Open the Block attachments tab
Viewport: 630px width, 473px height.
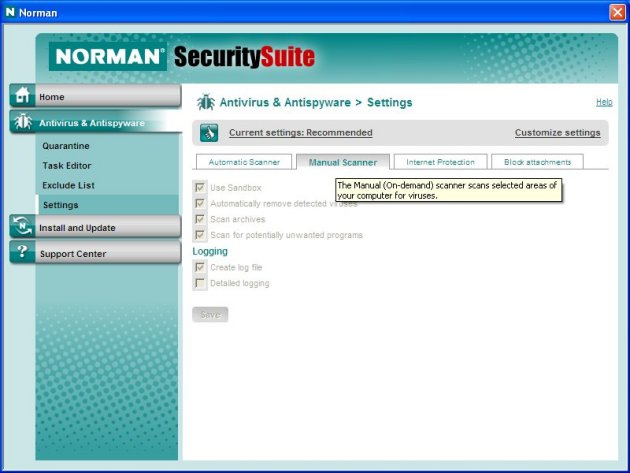point(537,162)
